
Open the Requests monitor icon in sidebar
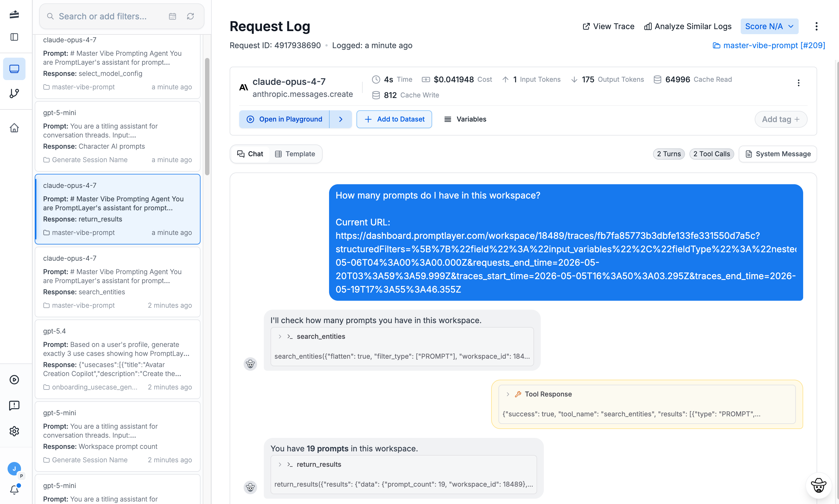14,69
